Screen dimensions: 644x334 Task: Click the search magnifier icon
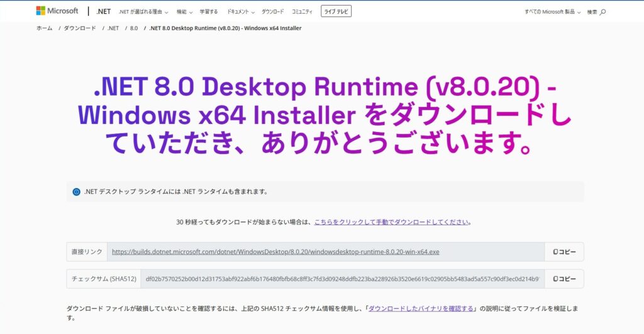602,12
